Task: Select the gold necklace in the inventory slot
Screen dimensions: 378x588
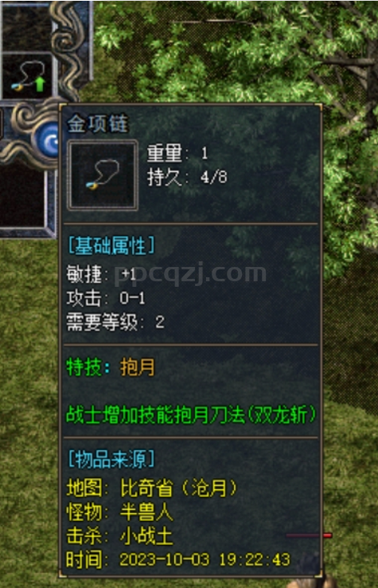Action: pos(27,76)
